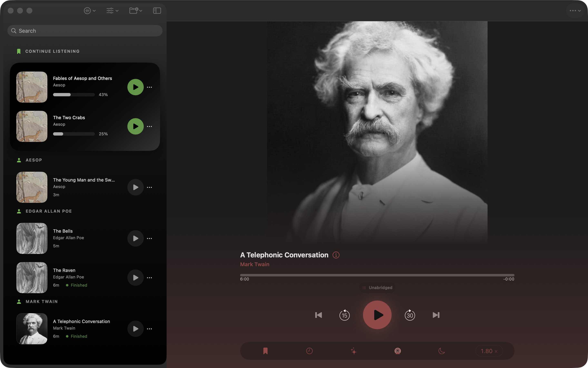The image size is (588, 368).
Task: Click the Finished status on A Telephonic Conversation
Action: [77, 336]
